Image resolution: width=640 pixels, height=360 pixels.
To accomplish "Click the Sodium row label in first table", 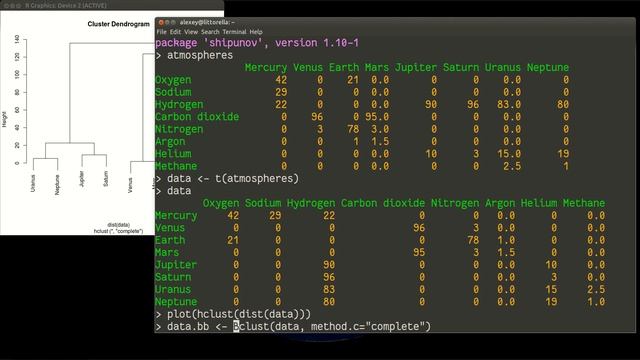I will [x=173, y=92].
